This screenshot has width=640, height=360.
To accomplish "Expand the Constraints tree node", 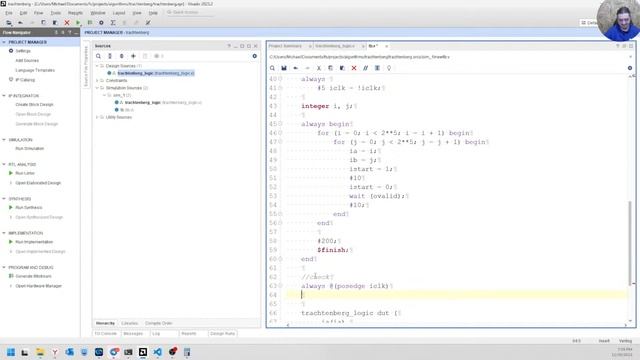I will click(x=97, y=80).
